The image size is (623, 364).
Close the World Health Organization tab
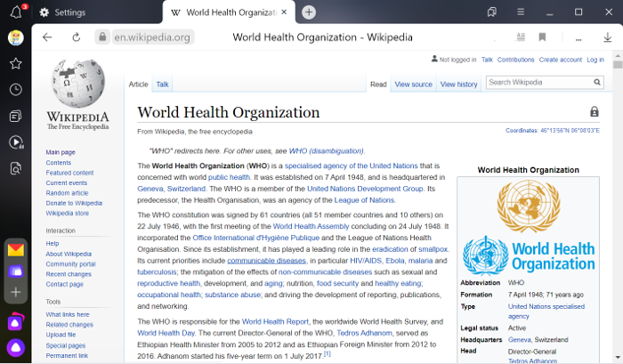click(284, 12)
